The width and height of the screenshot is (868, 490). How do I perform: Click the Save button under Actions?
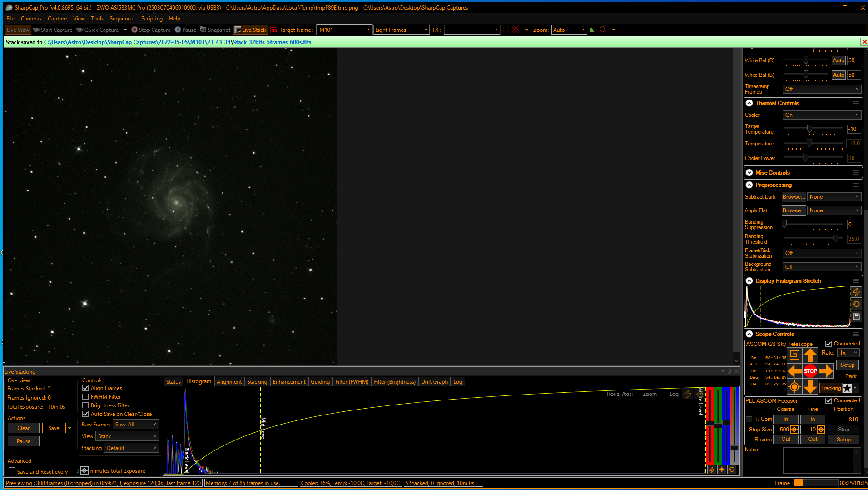(54, 428)
